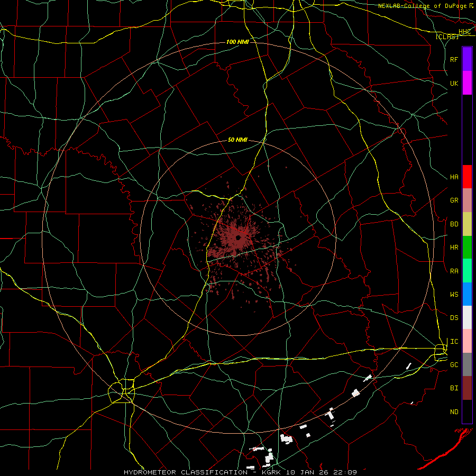Click the '22:09' timestamp in the caption
The width and height of the screenshot is (476, 476).
(344, 472)
